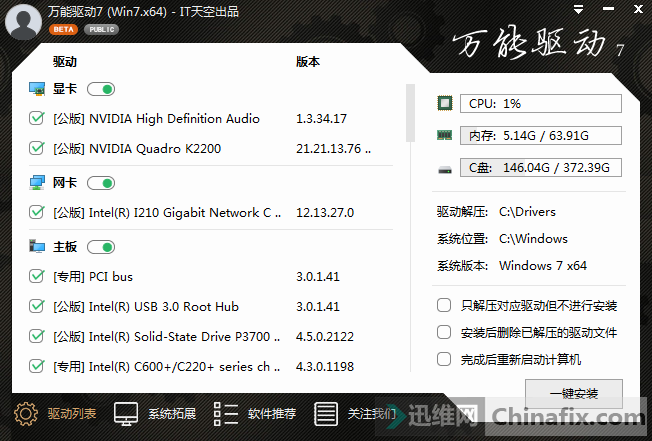This screenshot has width=652, height=441.
Task: Click the monitor icon for 系统拓展
Action: point(126,414)
